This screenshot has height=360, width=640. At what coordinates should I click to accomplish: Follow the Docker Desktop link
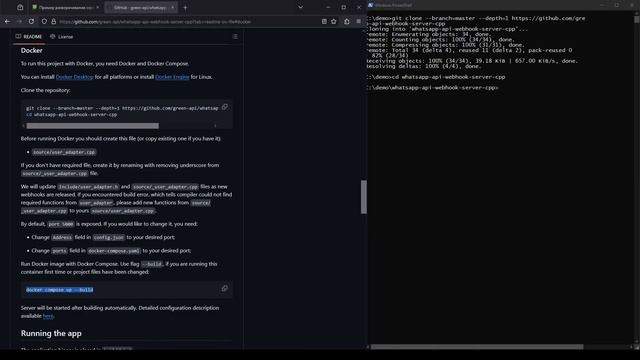click(75, 77)
